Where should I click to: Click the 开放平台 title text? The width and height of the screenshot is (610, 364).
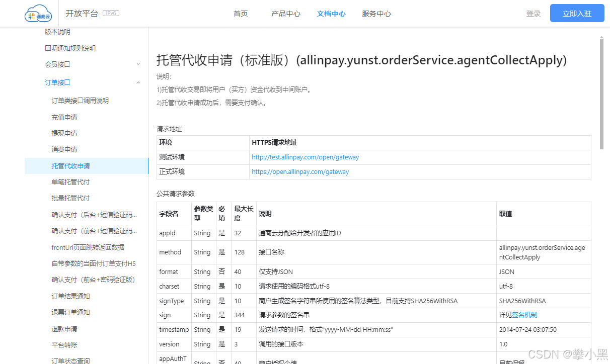(82, 14)
